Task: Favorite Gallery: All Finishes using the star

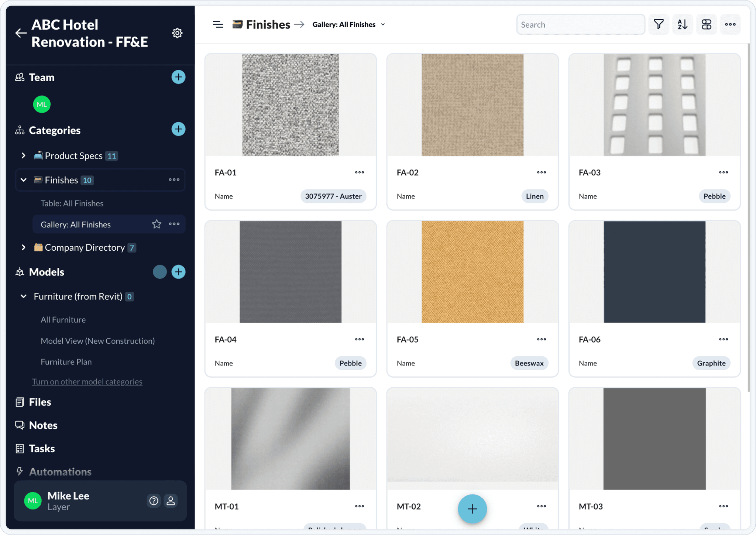Action: click(157, 224)
